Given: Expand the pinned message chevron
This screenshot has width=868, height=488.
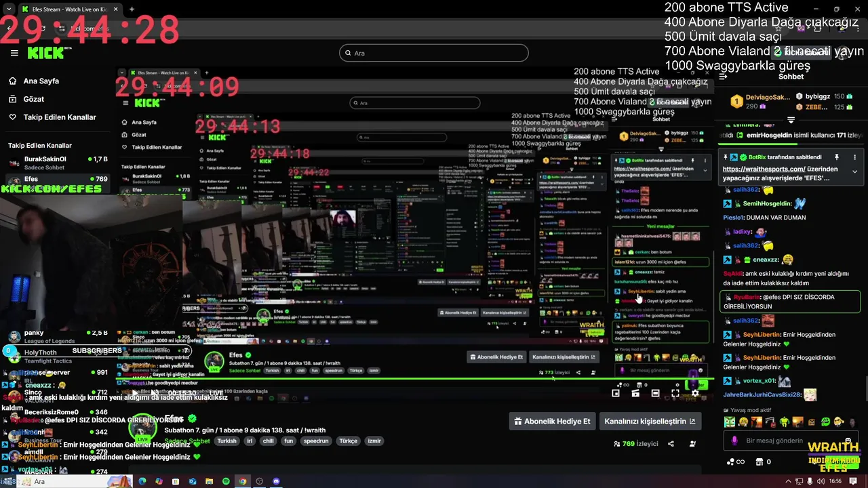Looking at the screenshot, I should point(854,172).
